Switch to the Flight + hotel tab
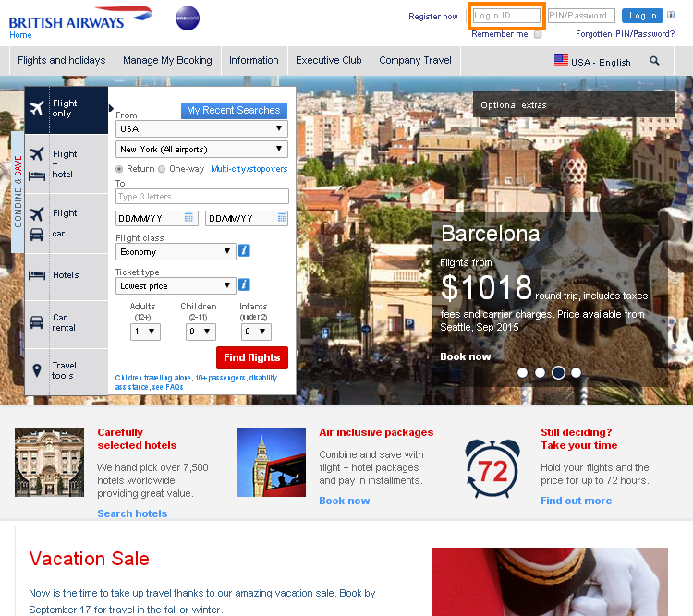The image size is (693, 616). [x=66, y=163]
